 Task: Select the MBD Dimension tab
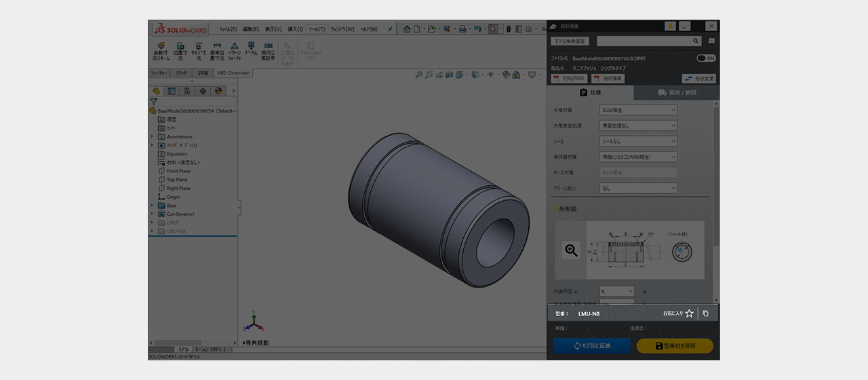point(233,73)
